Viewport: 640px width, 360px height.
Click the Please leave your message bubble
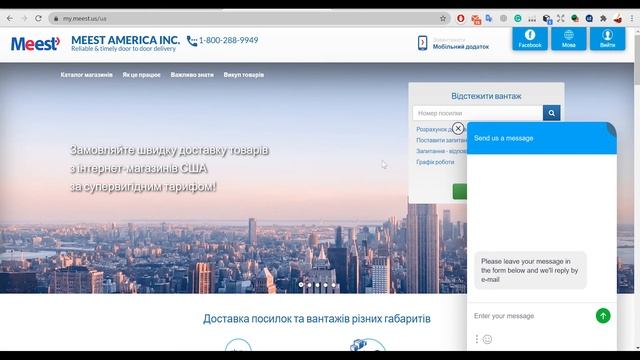point(530,270)
